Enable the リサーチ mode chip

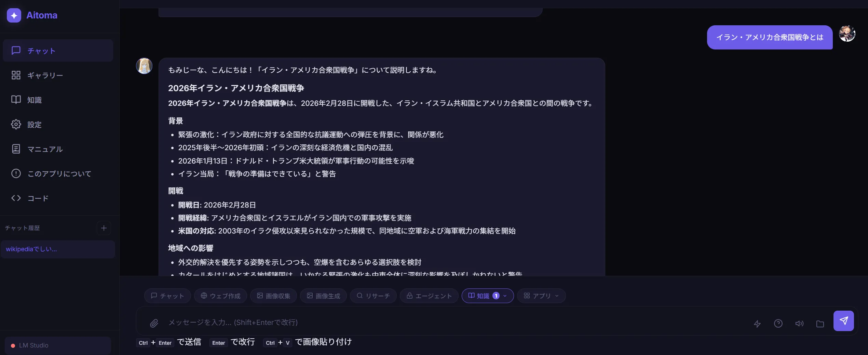click(x=373, y=296)
